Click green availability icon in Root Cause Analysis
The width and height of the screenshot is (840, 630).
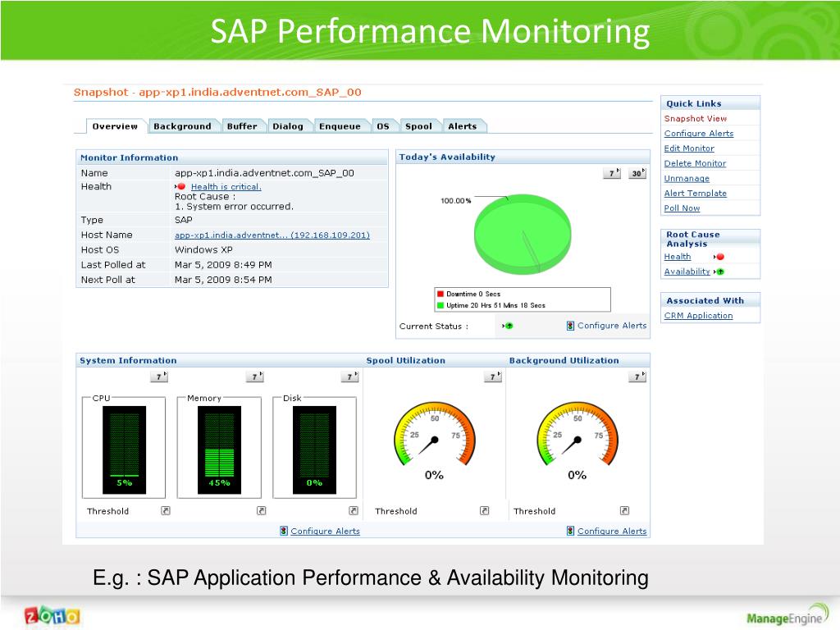(x=720, y=272)
